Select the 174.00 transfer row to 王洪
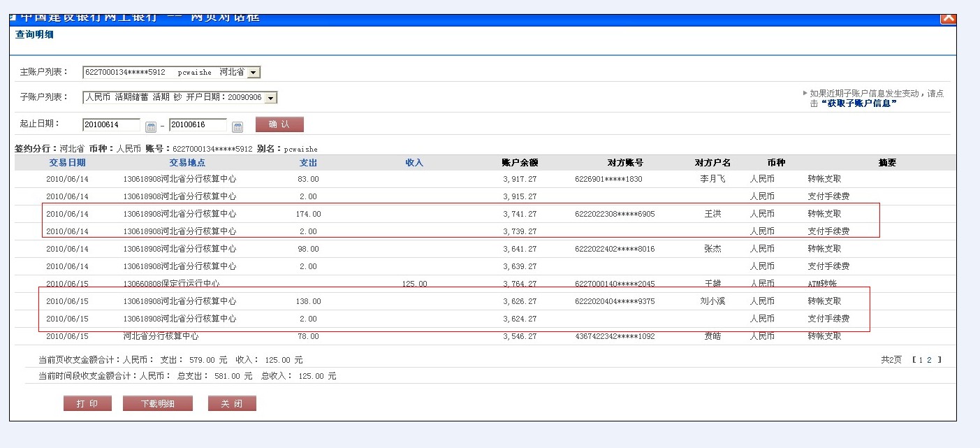The height and width of the screenshot is (448, 980). [x=460, y=214]
